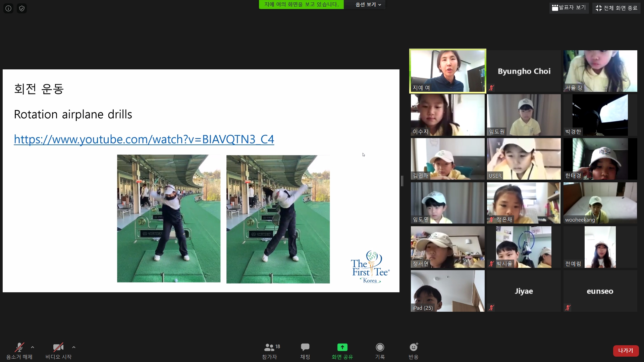Viewport: 644px width, 362px height.
Task: Start the video camera
Action: coord(58,348)
